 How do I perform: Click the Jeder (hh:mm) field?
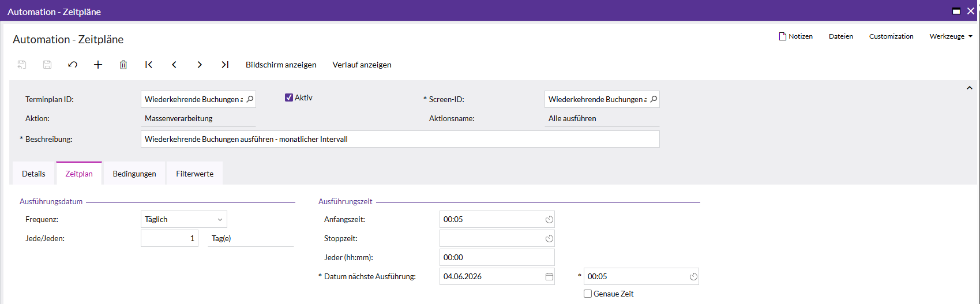click(497, 257)
